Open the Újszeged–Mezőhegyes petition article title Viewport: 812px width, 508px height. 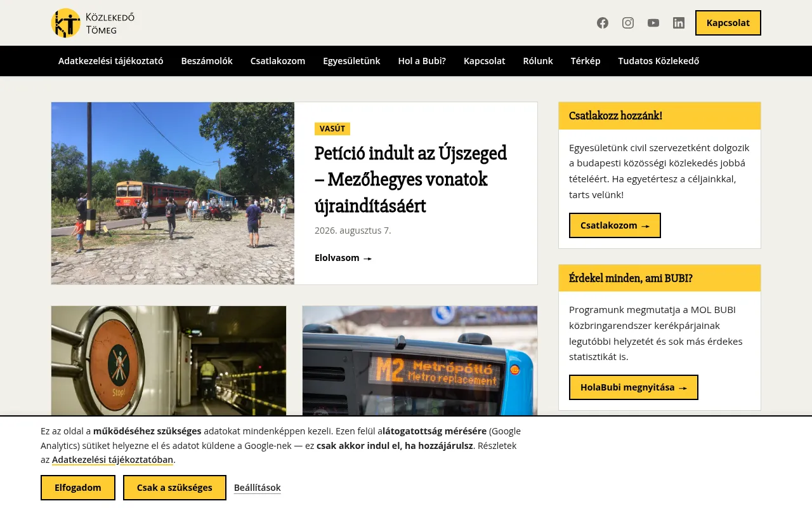(411, 180)
